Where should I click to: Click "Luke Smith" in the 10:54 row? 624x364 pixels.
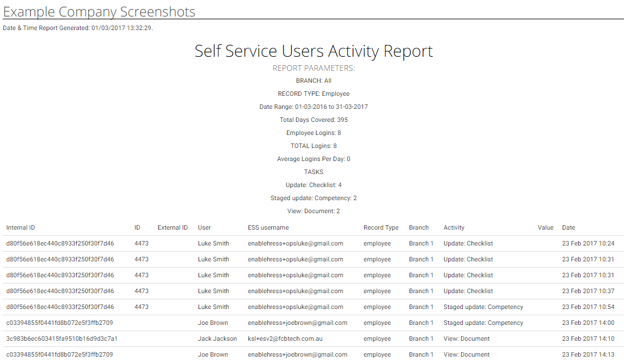coord(213,307)
